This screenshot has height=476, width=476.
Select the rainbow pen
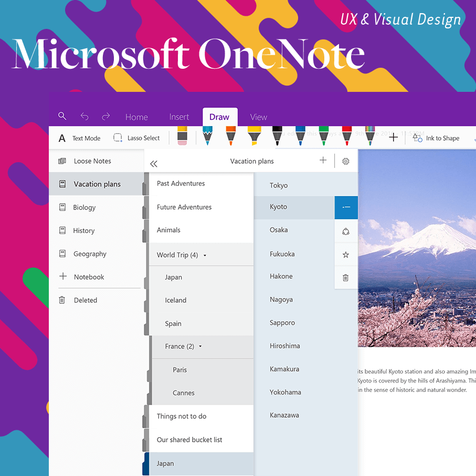[370, 136]
